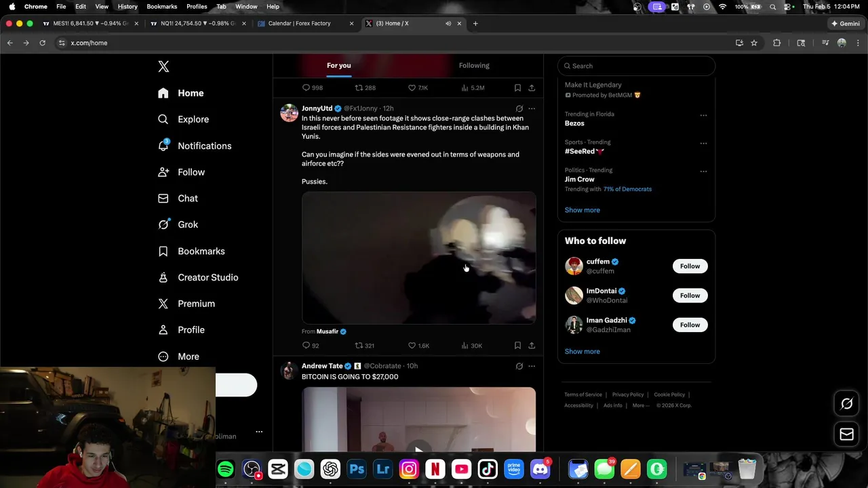The image size is (868, 488).
Task: Open the History menu
Action: point(127,6)
